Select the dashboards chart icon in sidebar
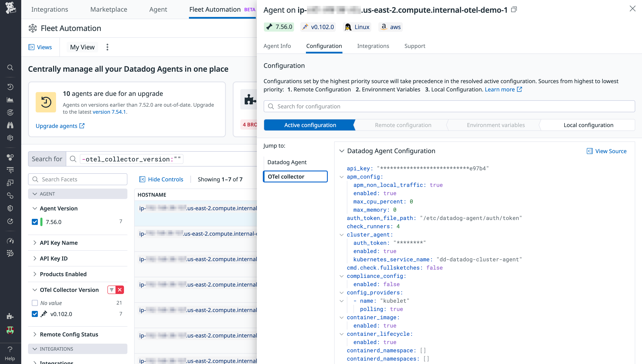The image size is (642, 364). click(x=10, y=99)
